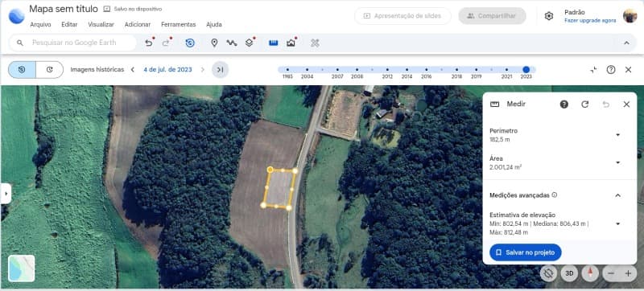Viewport: 644px width, 291px height.
Task: Open the map style thumbnail
Action: pos(22,268)
